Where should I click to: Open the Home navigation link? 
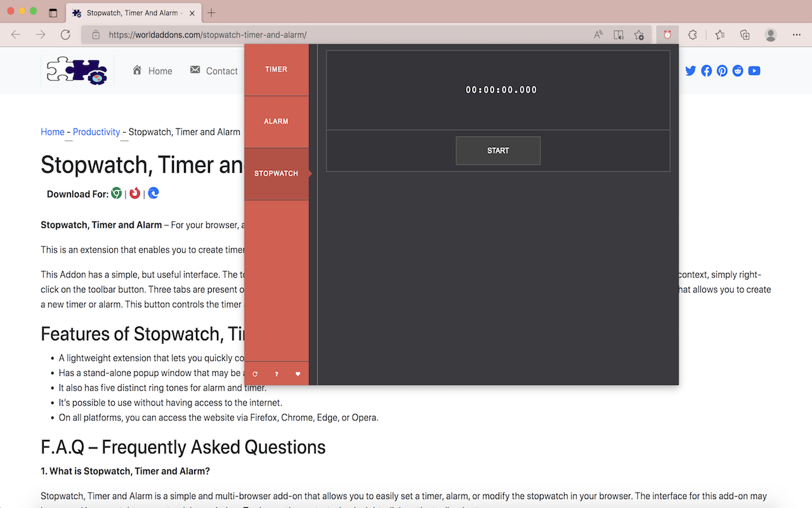[x=152, y=70]
